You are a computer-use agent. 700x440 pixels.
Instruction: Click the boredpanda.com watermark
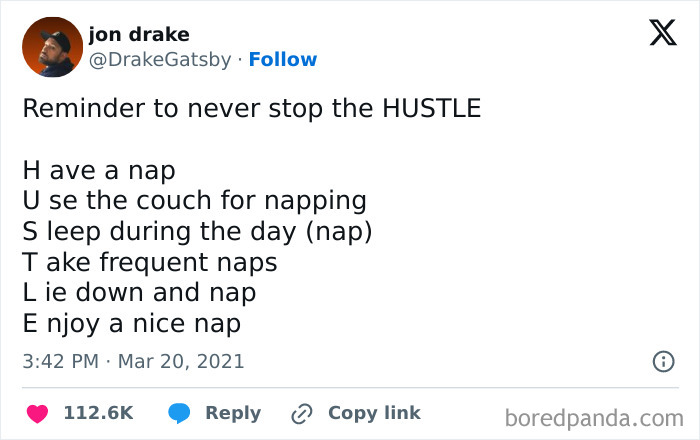(x=594, y=416)
